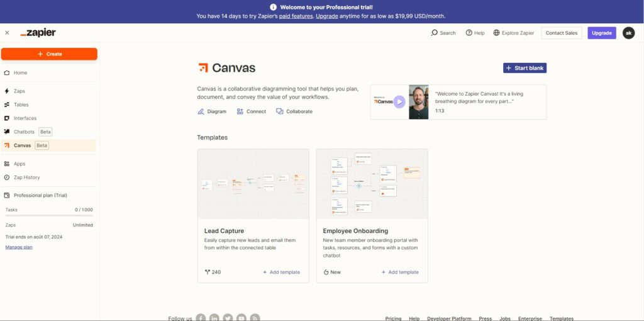This screenshot has width=644, height=321.
Task: Click the Connect feature icon
Action: click(240, 111)
